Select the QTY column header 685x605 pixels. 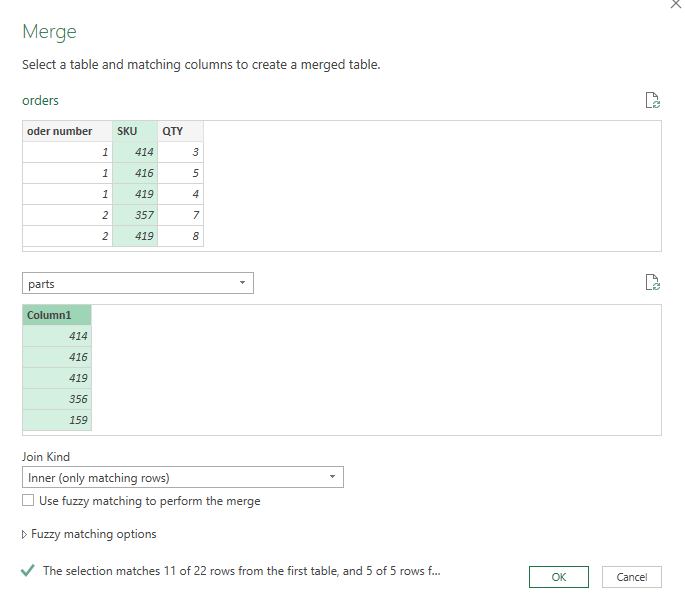(x=180, y=131)
